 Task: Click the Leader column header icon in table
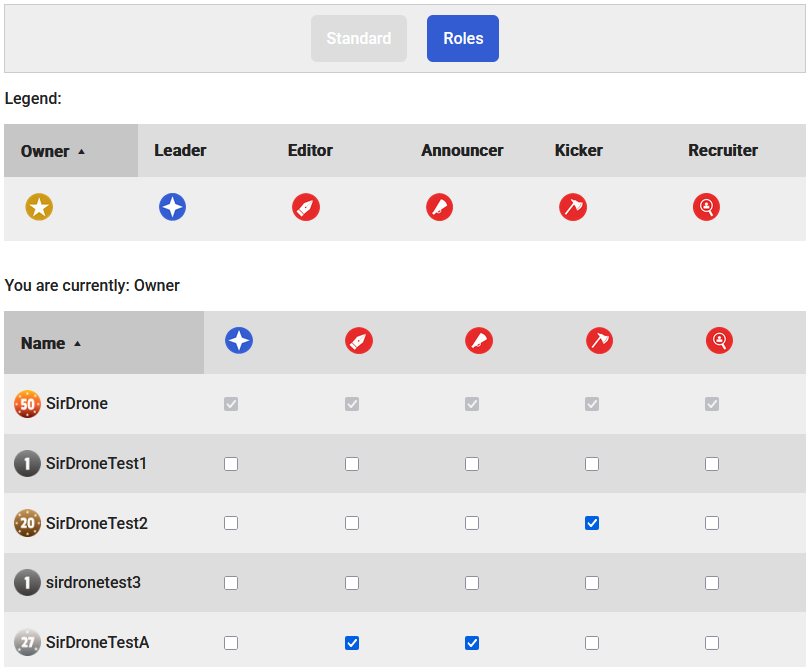(239, 340)
